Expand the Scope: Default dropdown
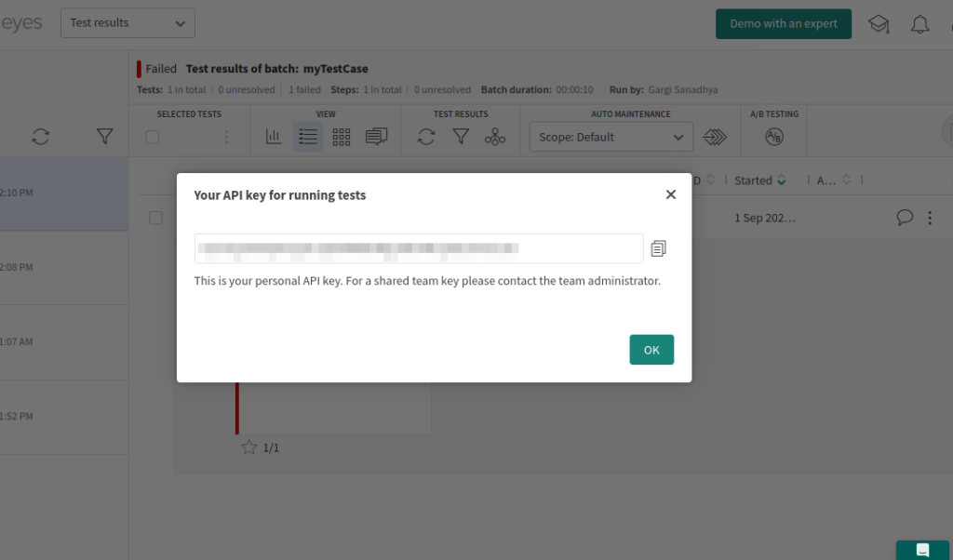This screenshot has width=953, height=560. coord(611,137)
